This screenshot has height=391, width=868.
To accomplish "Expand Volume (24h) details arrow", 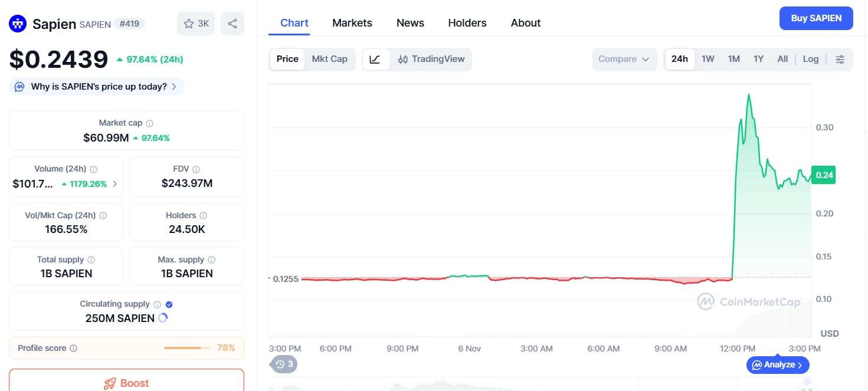I will point(115,184).
